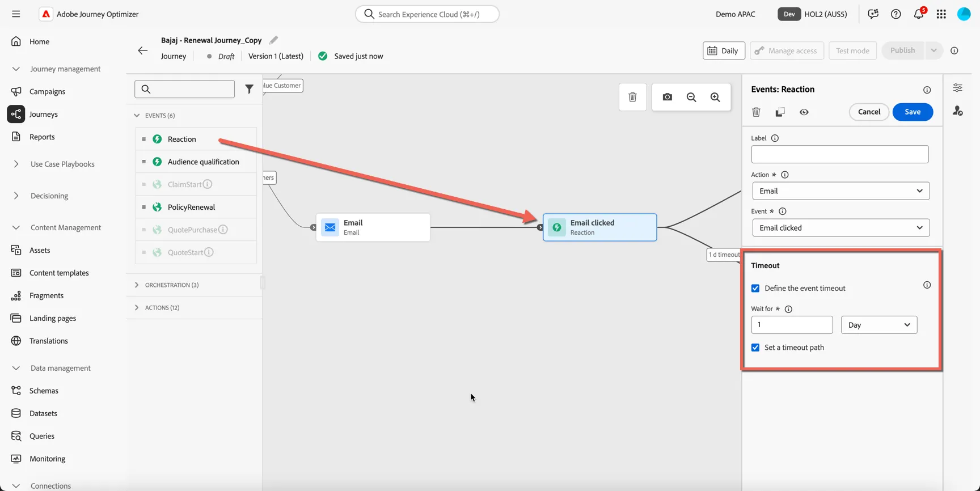The height and width of the screenshot is (491, 980).
Task: Open the user profile avatar
Action: point(964,14)
